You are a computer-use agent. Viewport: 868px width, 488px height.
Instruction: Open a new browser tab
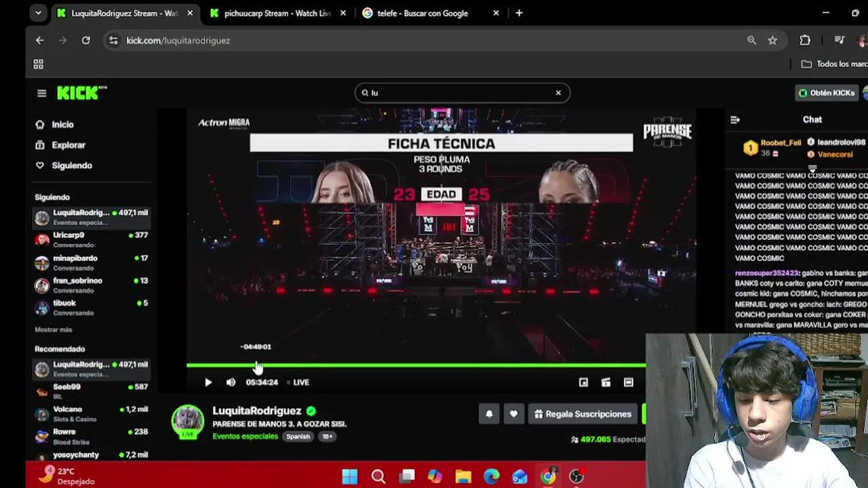pyautogui.click(x=519, y=13)
